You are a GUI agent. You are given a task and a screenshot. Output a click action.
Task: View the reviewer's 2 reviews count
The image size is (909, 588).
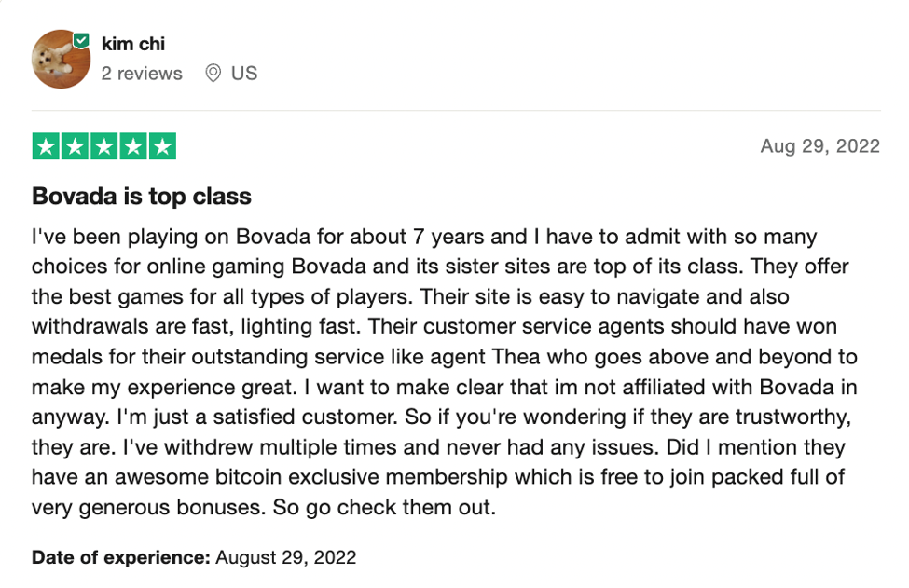click(142, 73)
